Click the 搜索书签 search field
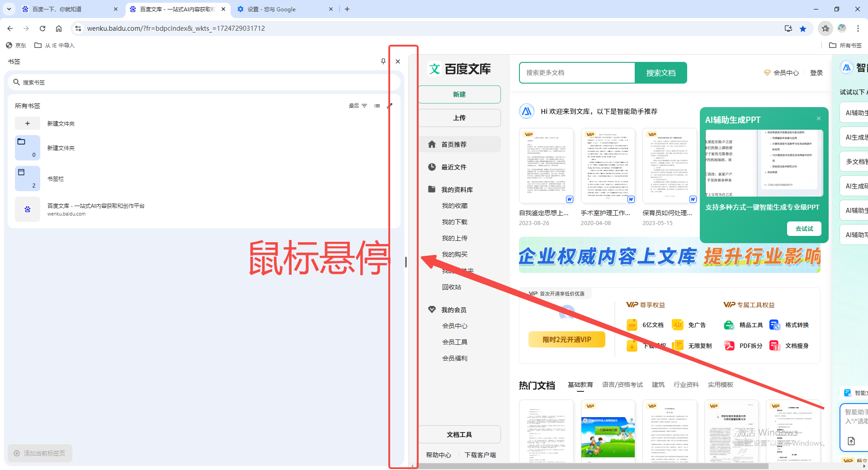 [204, 82]
